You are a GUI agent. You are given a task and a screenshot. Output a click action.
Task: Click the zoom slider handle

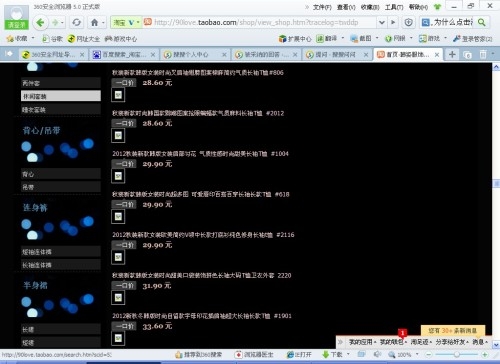(x=457, y=354)
